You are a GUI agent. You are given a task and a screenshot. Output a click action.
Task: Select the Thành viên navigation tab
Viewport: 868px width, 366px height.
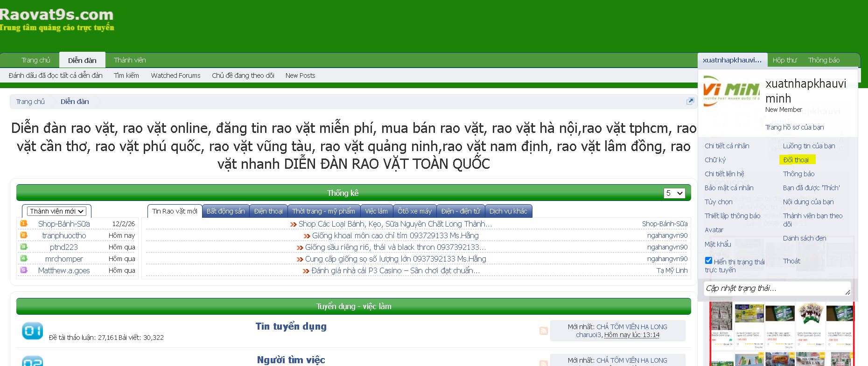click(x=130, y=60)
